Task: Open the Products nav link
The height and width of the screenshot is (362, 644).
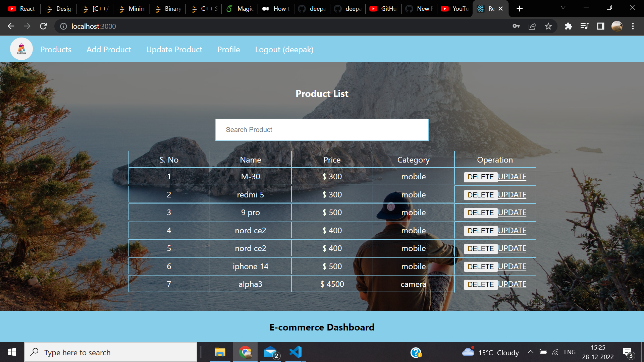Action: tap(56, 50)
